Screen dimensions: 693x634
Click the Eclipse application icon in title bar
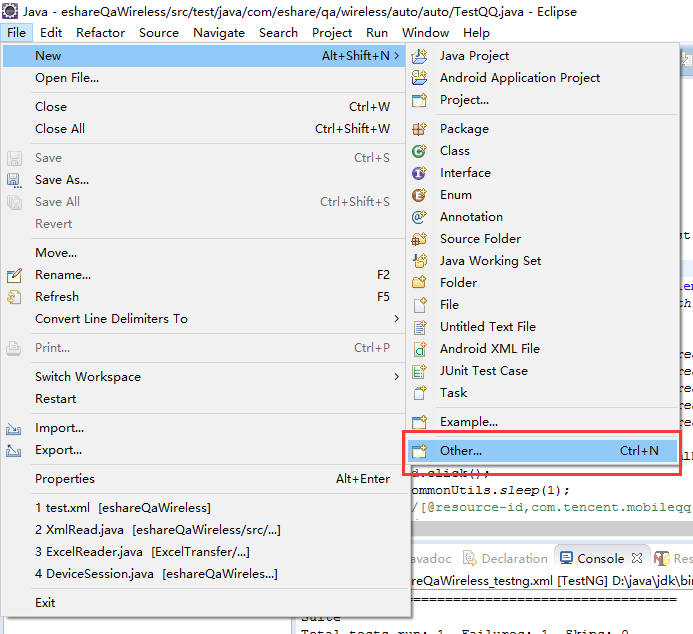[10, 11]
